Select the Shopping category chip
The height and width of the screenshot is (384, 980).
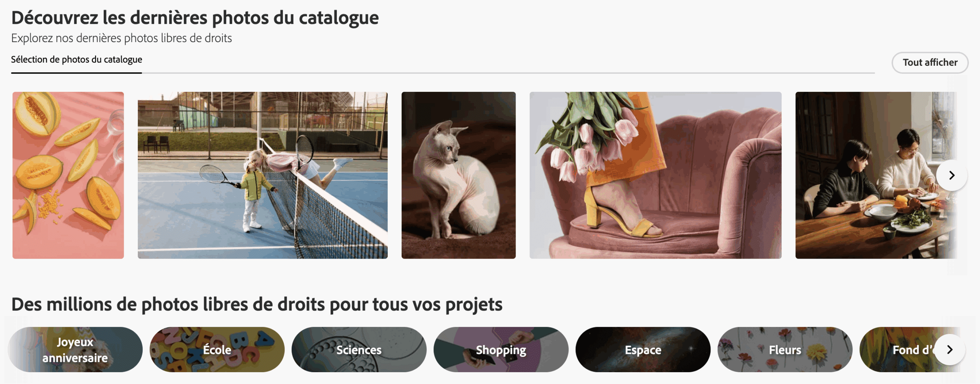(501, 350)
